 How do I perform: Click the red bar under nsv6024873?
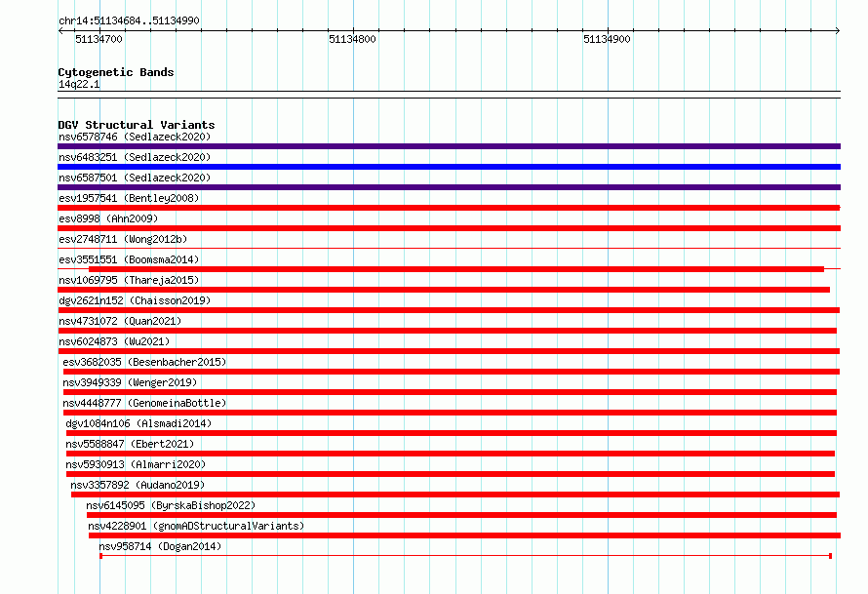(x=449, y=351)
